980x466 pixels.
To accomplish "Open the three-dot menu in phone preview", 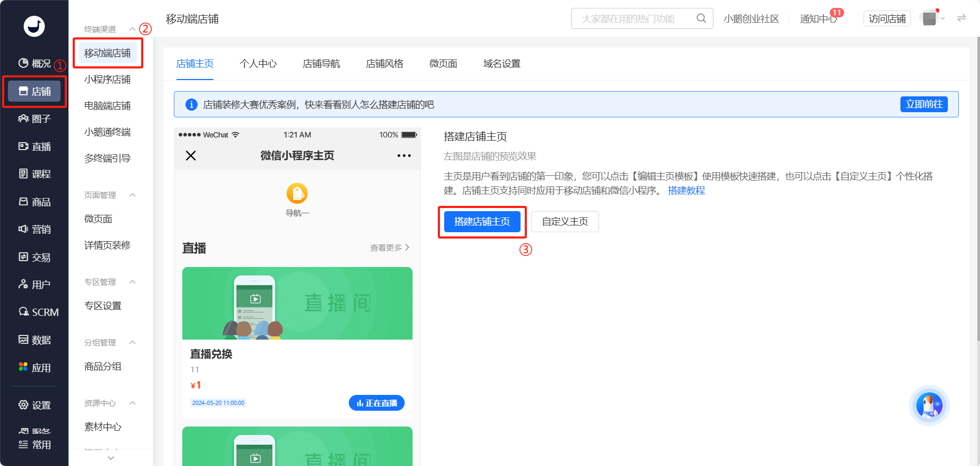I will 404,156.
